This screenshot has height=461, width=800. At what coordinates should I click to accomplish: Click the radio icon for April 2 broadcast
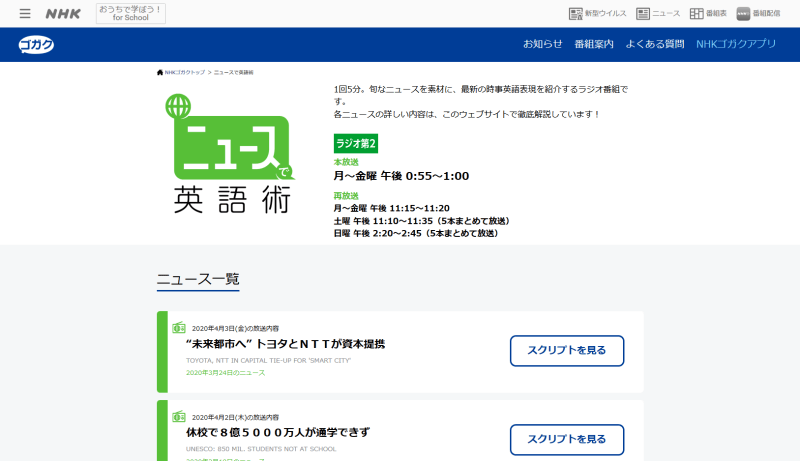[179, 417]
